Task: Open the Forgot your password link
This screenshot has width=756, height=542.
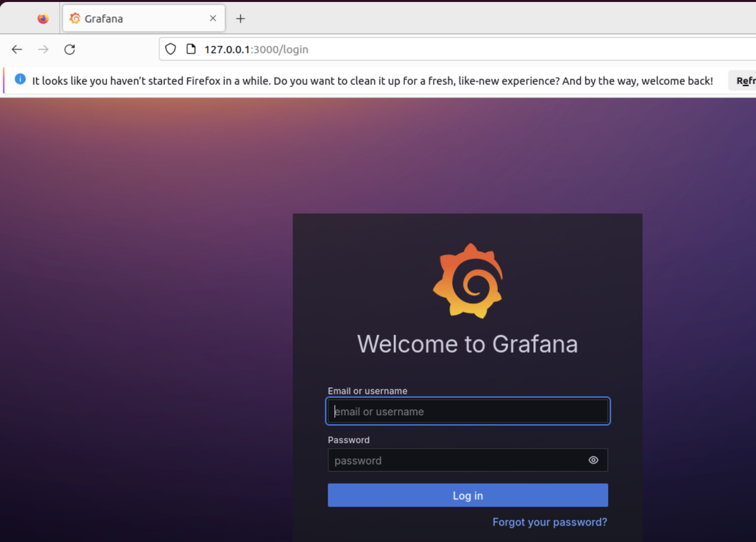Action: pyautogui.click(x=549, y=522)
